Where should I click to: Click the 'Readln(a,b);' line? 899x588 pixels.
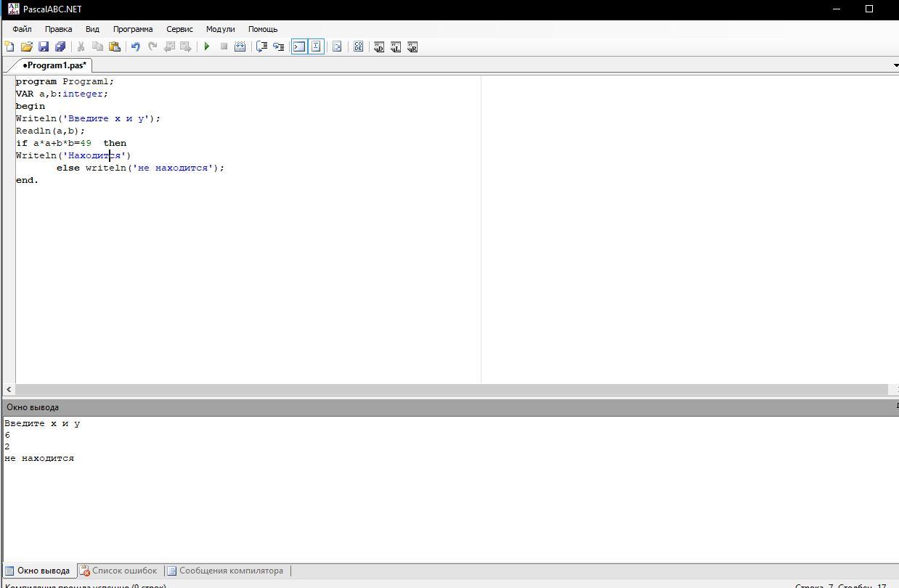coord(50,131)
